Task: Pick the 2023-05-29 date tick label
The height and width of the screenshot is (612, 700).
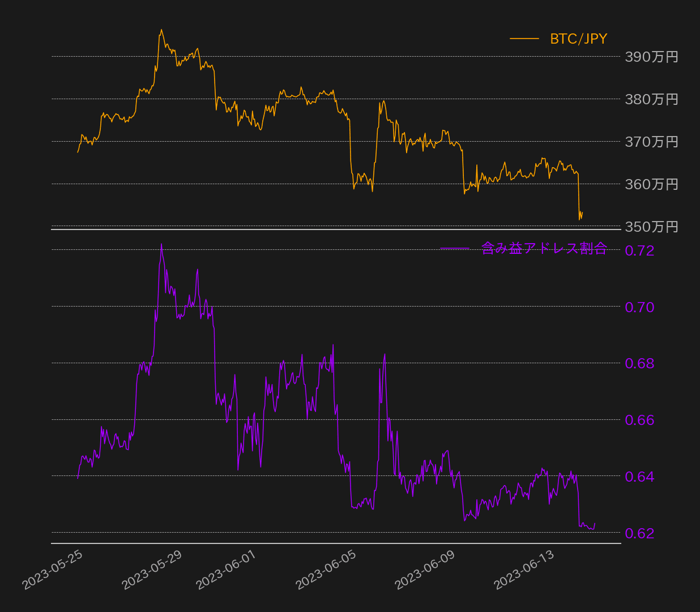Action: click(x=152, y=569)
